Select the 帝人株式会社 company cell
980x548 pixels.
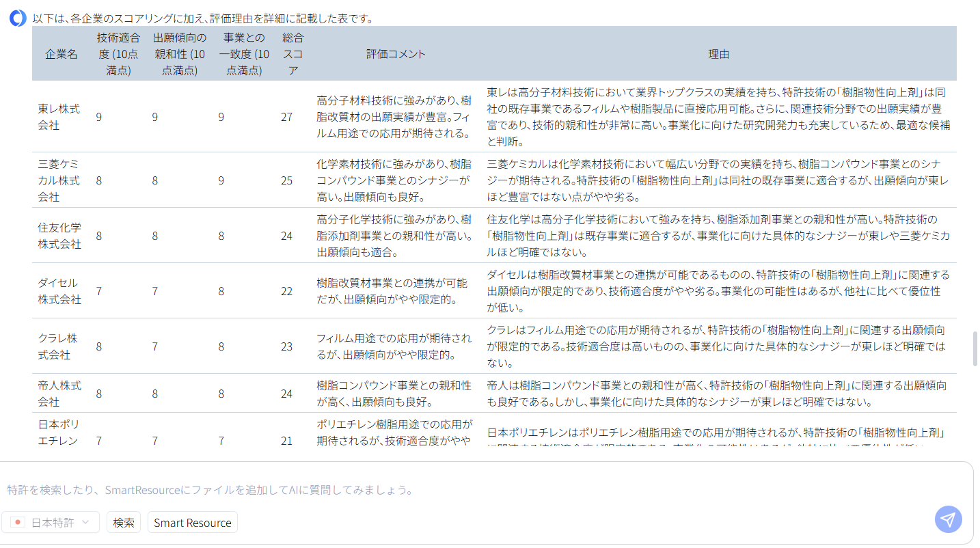tap(62, 394)
